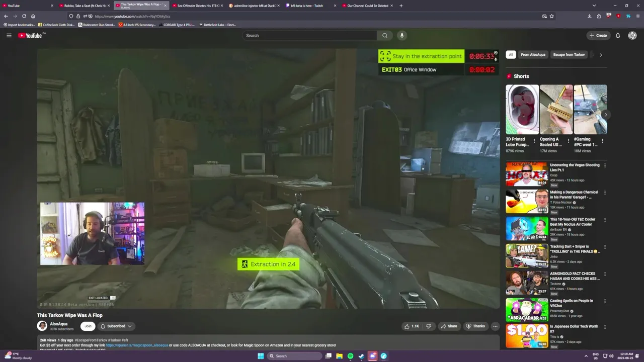Open the Magic Spoon sponsor link

point(137,345)
